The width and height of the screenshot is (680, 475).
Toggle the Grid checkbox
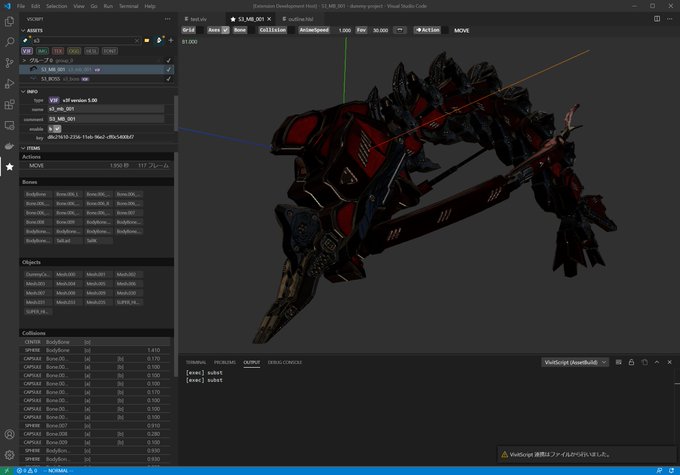pos(200,30)
